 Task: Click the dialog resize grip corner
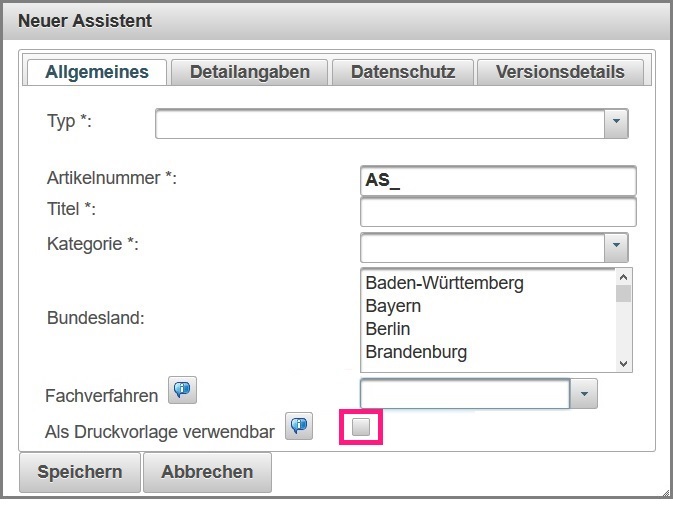666,493
